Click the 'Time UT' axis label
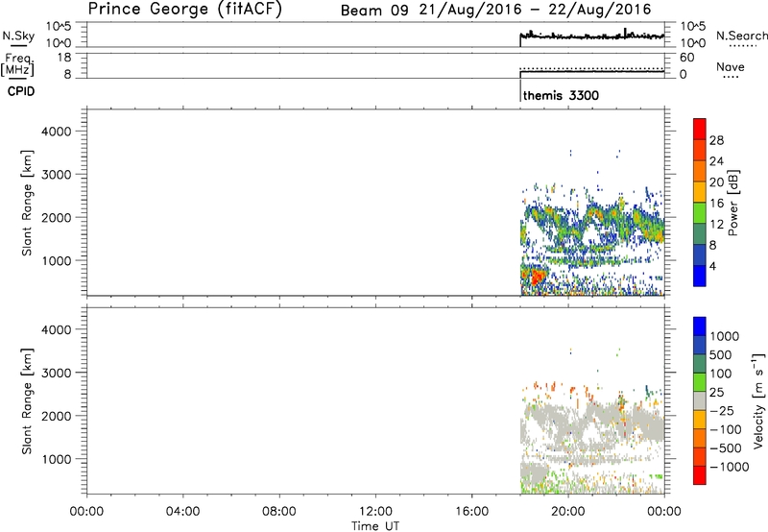 [375, 526]
